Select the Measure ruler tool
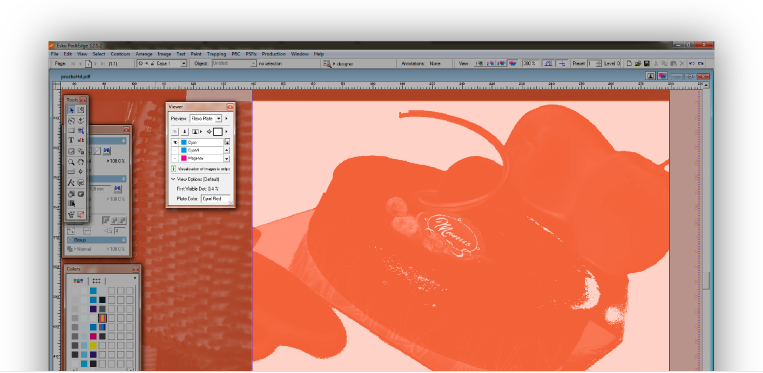 (71, 172)
